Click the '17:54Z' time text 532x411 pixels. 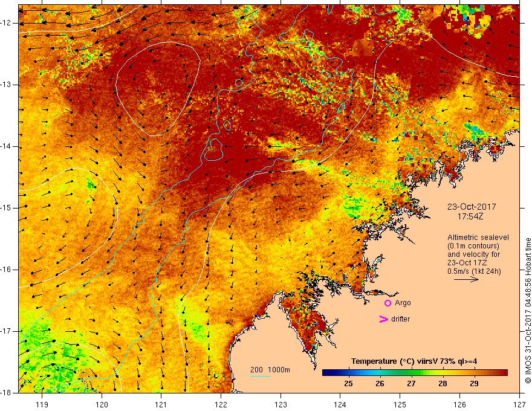pos(470,216)
